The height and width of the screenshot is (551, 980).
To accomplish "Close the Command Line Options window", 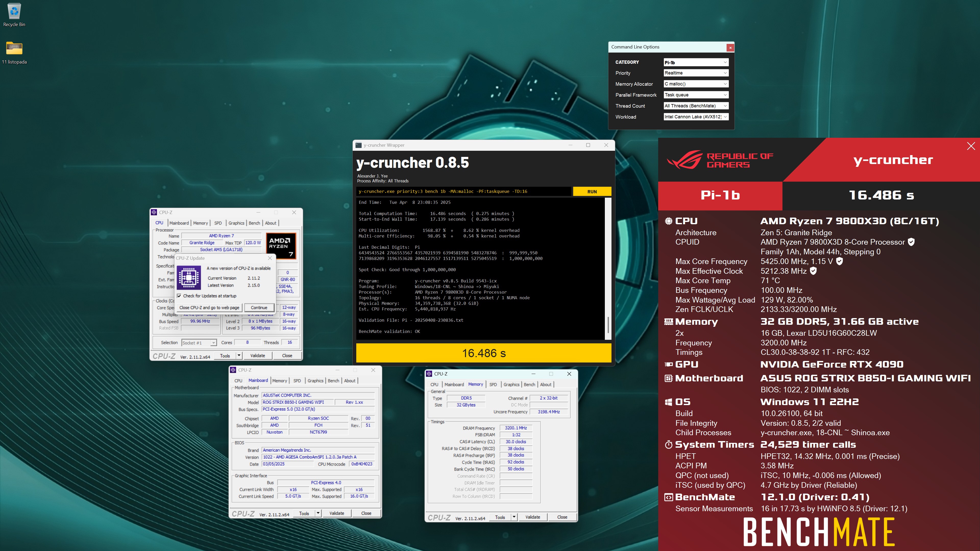I will pos(730,47).
